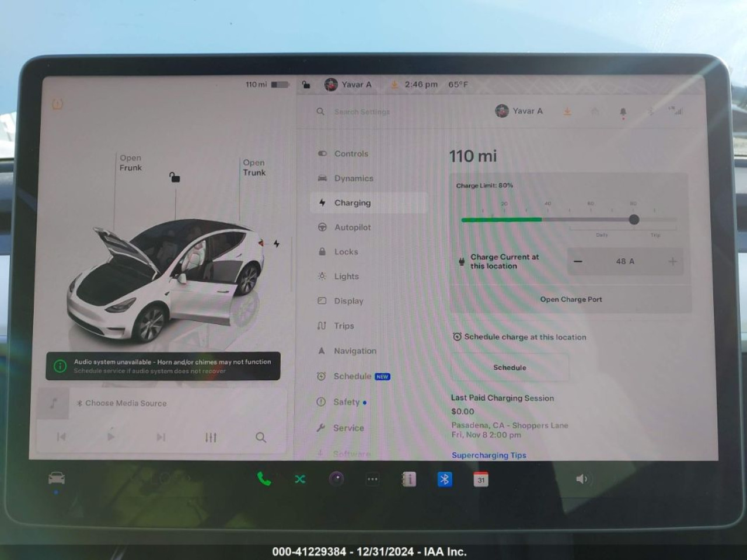
Task: Skip to previous track
Action: (61, 437)
